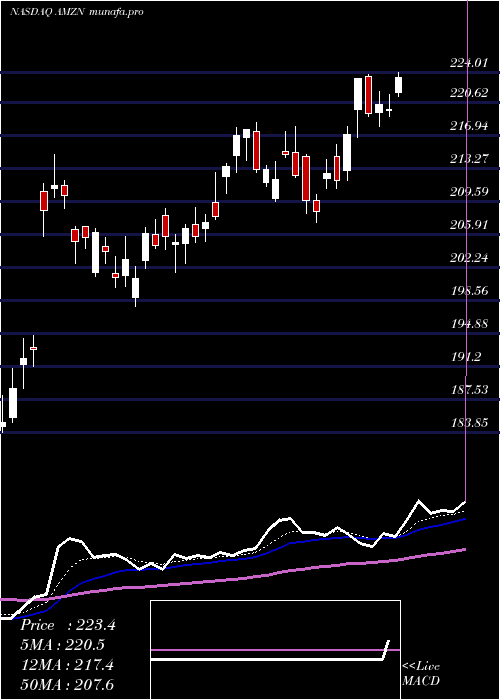Click the 12MA : 217.4 readout

pos(67,665)
